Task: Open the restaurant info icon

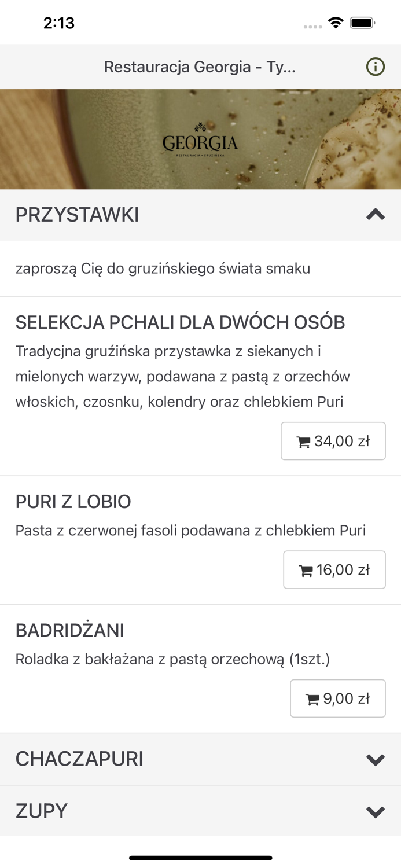Action: click(376, 67)
